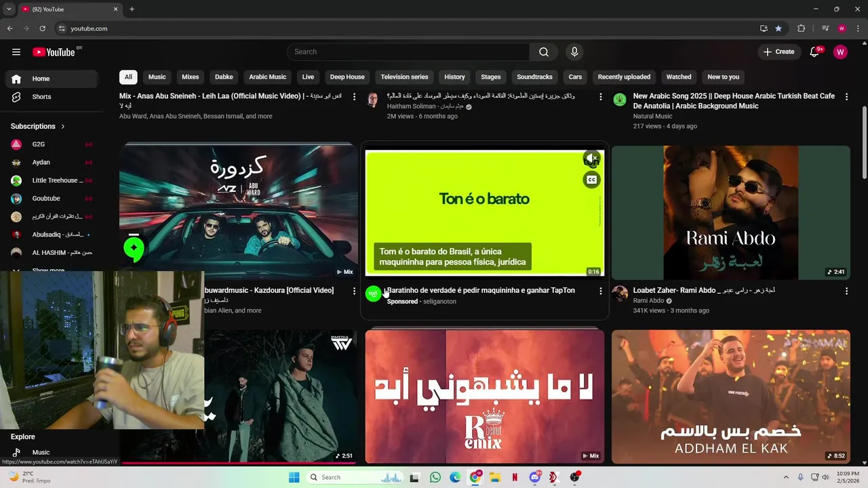
Task: Start voice search with microphone icon
Action: point(574,52)
